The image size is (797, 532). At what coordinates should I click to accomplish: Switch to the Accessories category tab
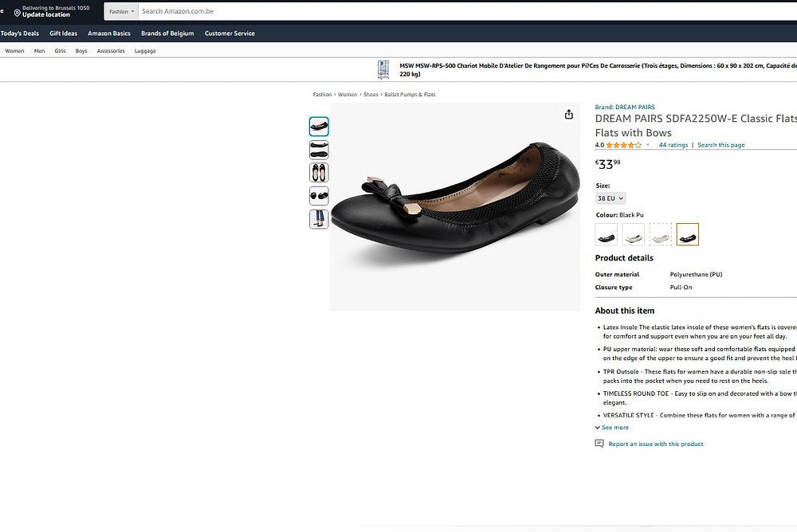click(111, 50)
